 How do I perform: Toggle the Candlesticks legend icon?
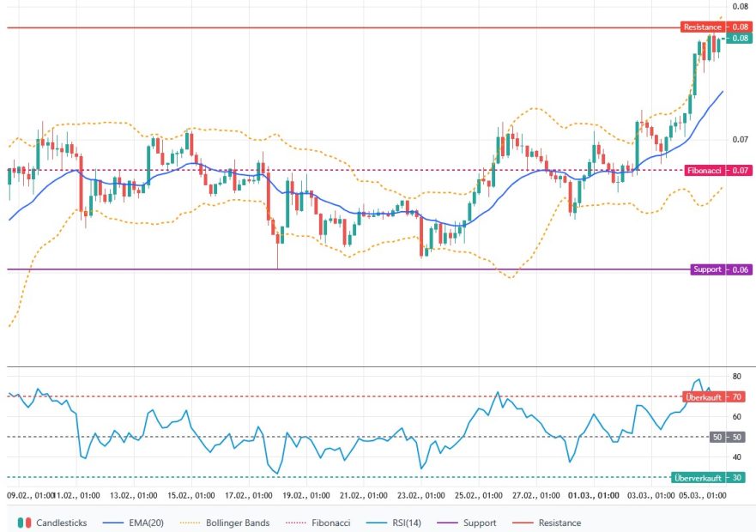tap(22, 523)
